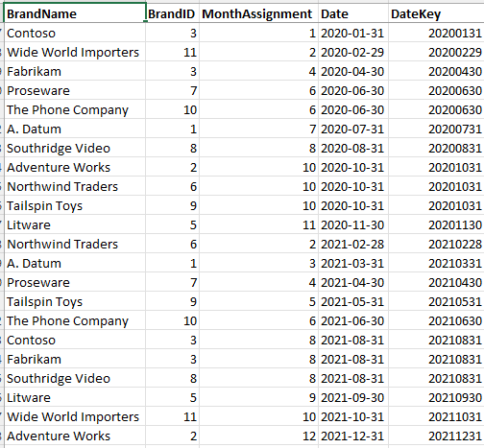Screen dimensions: 484x448
Task: Click The Phone Company cell for 2021-06-30
Action: click(x=75, y=320)
